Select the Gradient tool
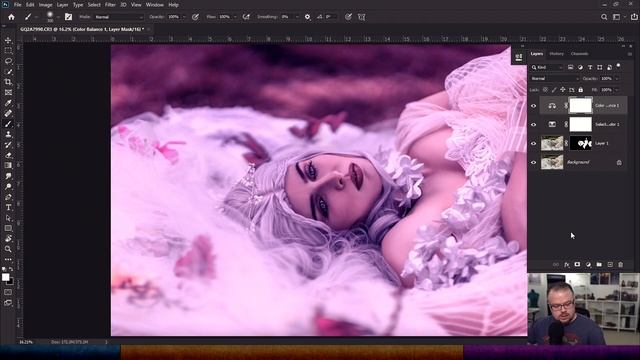Screen dimensions: 640x360 point(8,165)
